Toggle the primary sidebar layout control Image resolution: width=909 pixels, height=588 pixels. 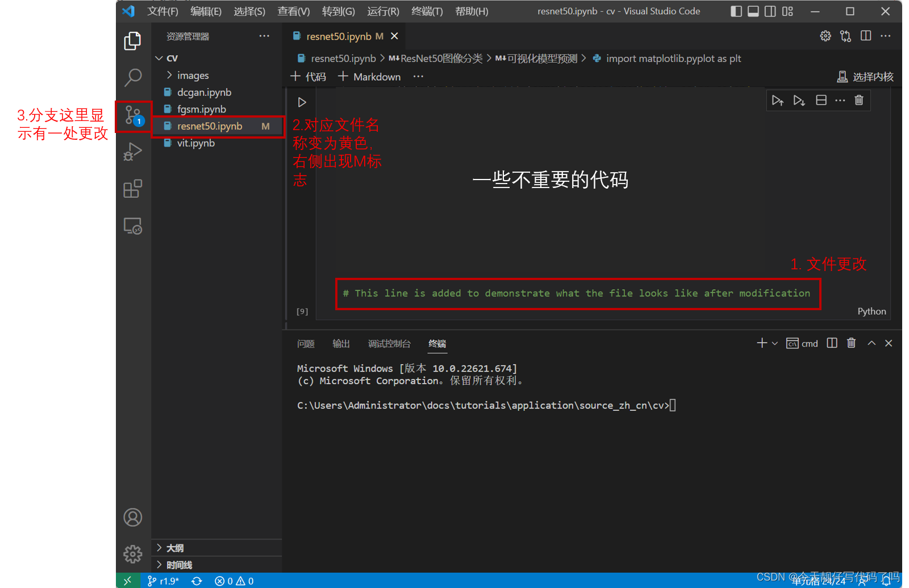[x=736, y=11]
